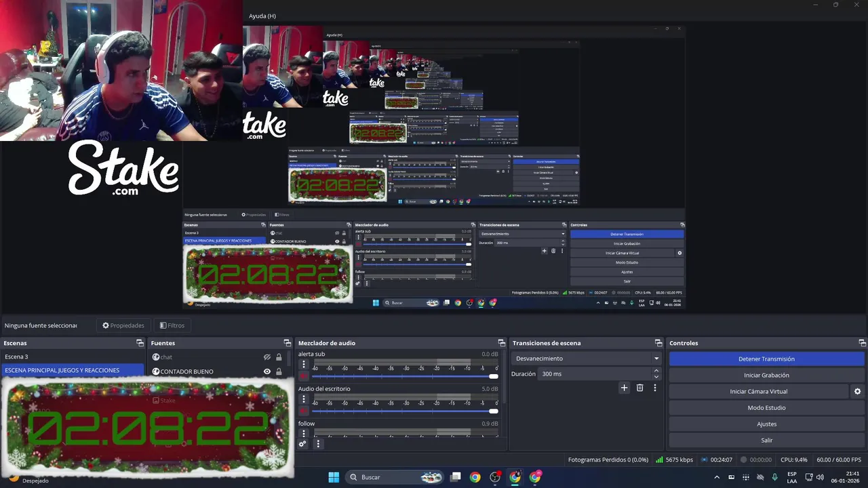
Task: Open the Ayuda (H) menu
Action: pyautogui.click(x=262, y=16)
